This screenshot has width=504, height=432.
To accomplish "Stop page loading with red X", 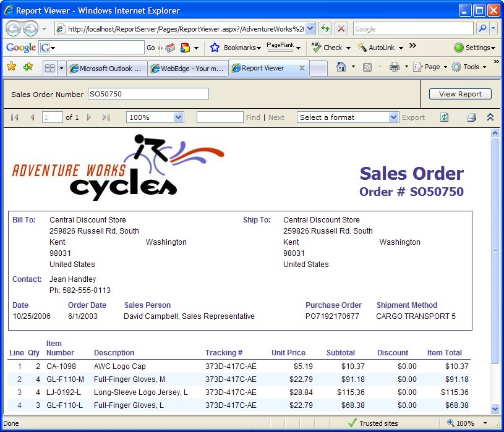I will click(341, 28).
